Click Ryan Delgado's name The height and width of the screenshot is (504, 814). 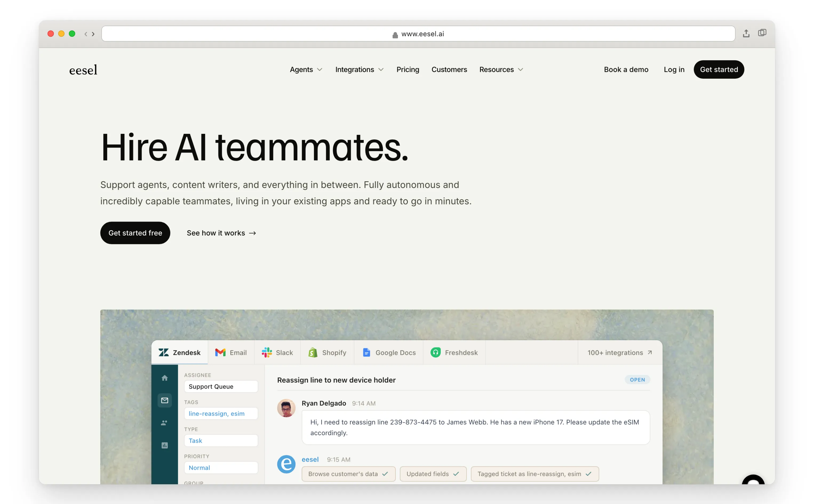[324, 403]
